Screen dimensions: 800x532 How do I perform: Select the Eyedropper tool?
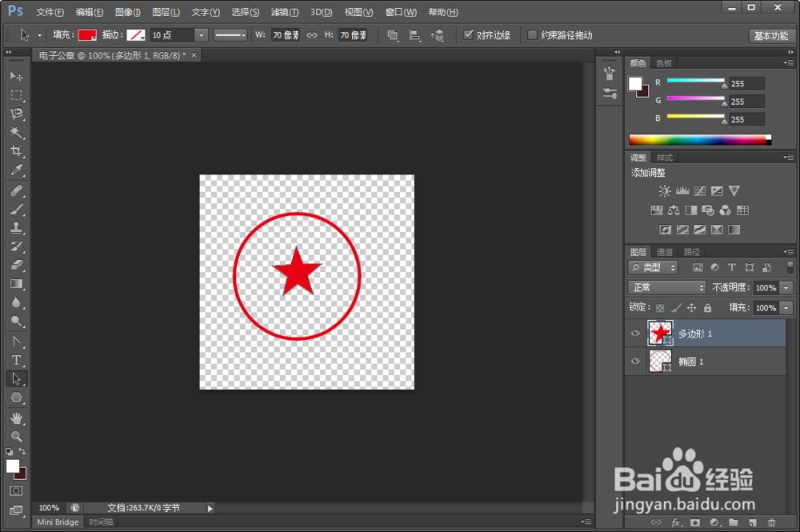click(x=16, y=170)
